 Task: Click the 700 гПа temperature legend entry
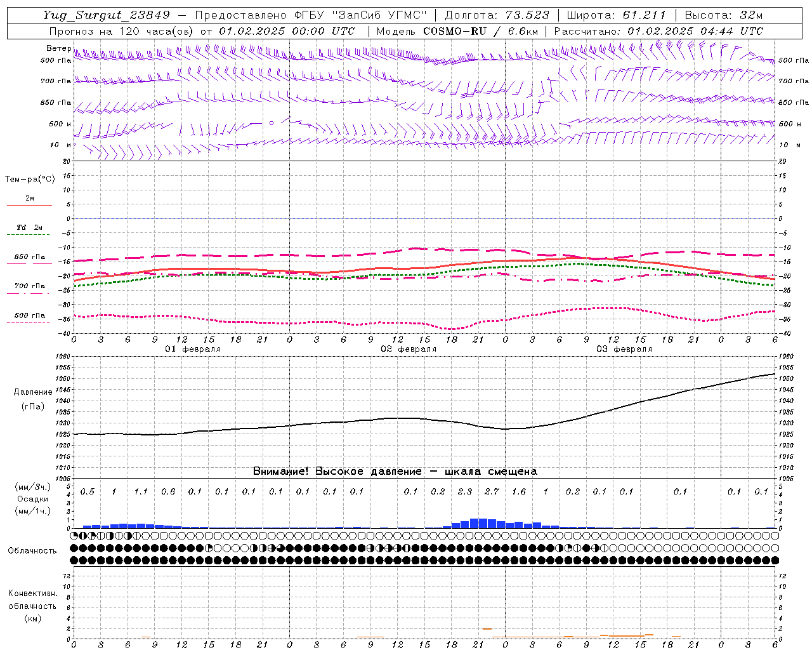pyautogui.click(x=29, y=286)
